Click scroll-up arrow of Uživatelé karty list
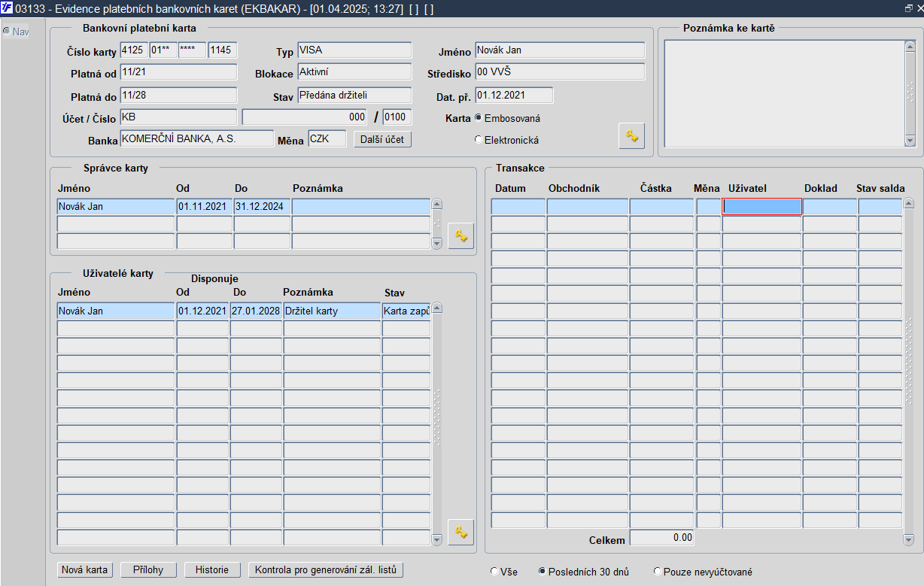 pyautogui.click(x=437, y=308)
